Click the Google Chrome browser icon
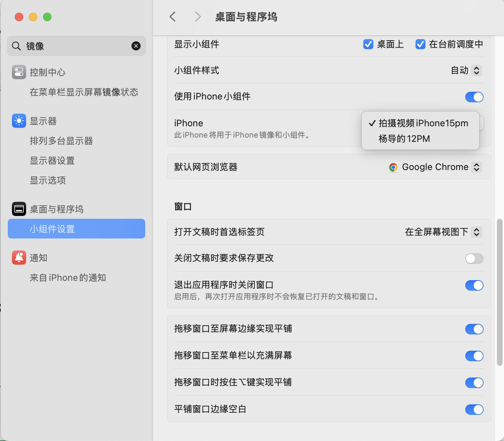 393,167
